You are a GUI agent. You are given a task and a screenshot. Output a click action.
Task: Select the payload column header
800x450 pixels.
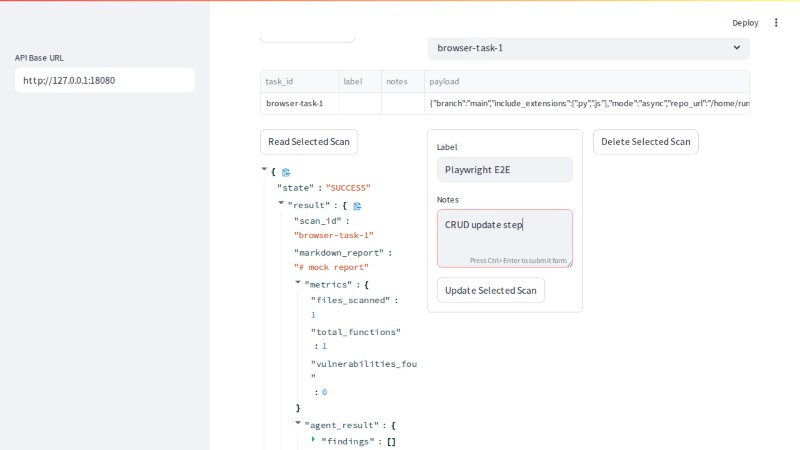tap(587, 82)
